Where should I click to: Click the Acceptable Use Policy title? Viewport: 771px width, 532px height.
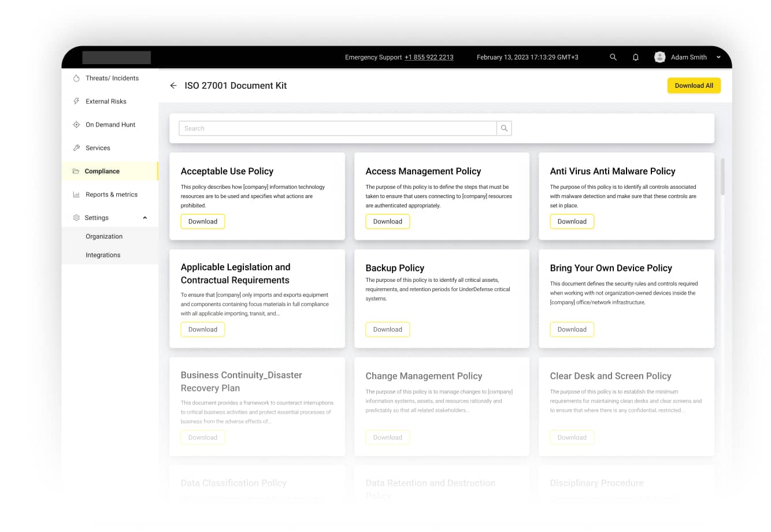point(227,171)
